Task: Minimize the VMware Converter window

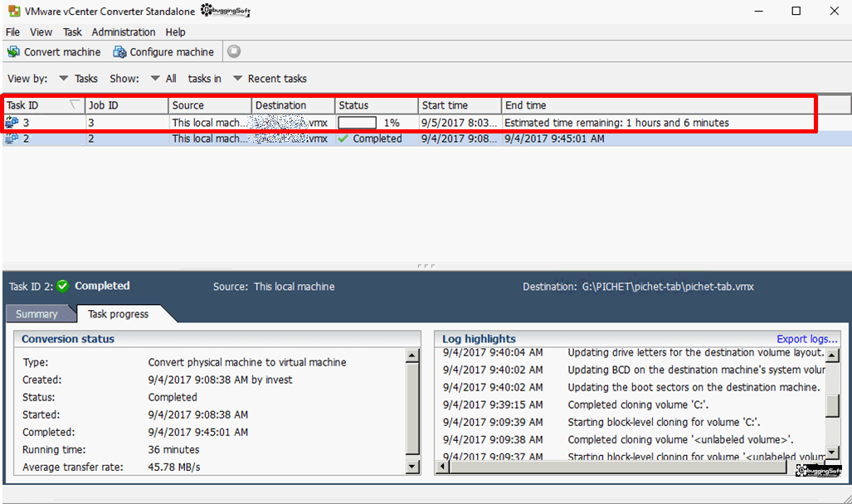Action: coord(758,11)
